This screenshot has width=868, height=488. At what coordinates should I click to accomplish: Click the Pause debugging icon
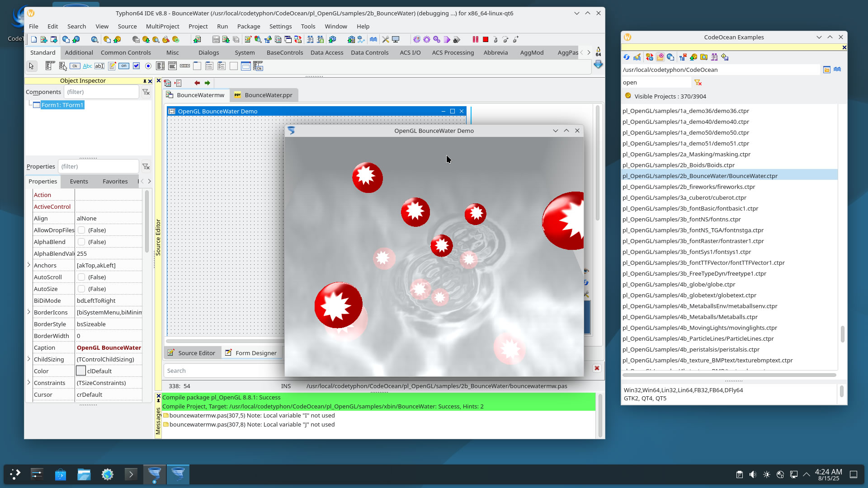point(476,40)
